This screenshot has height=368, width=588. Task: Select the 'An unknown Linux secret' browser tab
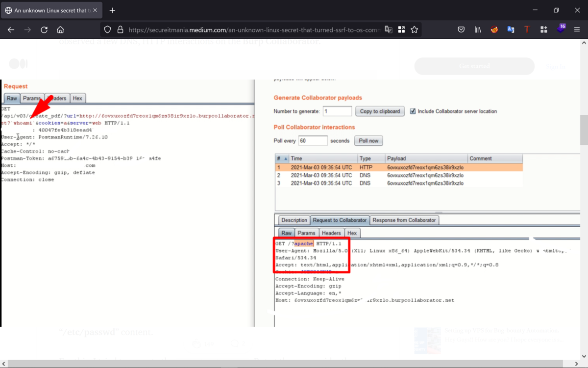(51, 10)
